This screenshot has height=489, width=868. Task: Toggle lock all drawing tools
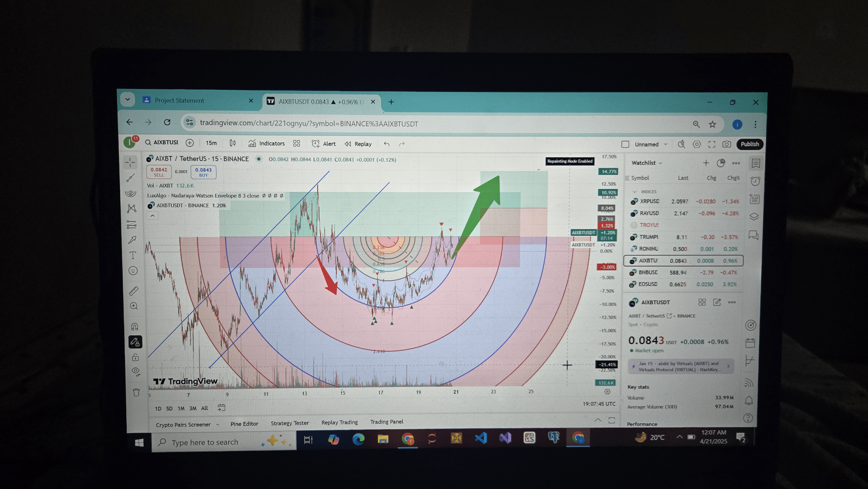tap(135, 357)
